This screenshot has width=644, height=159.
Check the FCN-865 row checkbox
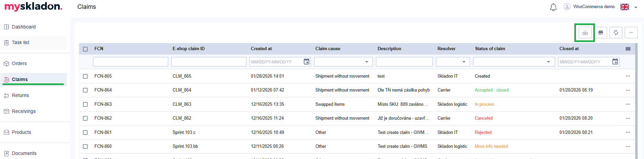(x=85, y=76)
